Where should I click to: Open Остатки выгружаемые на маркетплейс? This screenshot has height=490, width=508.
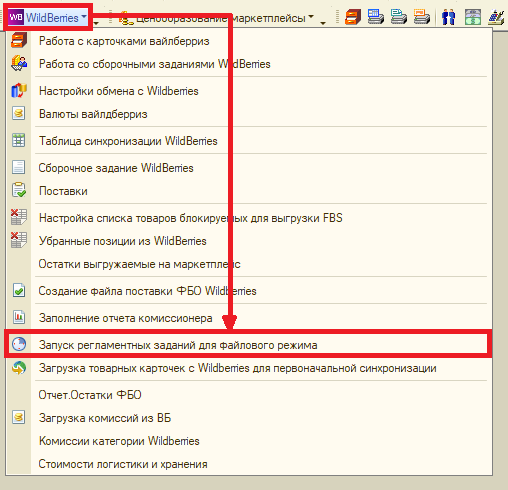click(x=249, y=264)
